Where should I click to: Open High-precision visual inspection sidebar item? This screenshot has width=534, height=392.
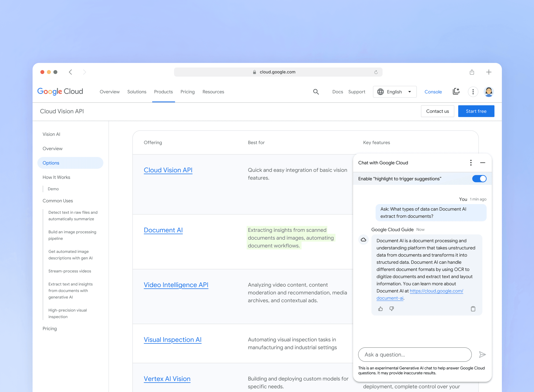pyautogui.click(x=67, y=313)
